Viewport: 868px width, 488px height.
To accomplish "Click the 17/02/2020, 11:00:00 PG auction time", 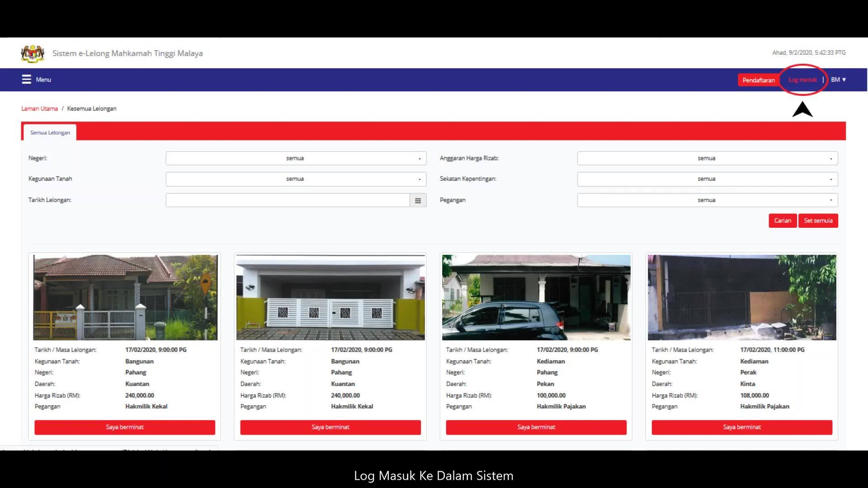I will point(772,350).
